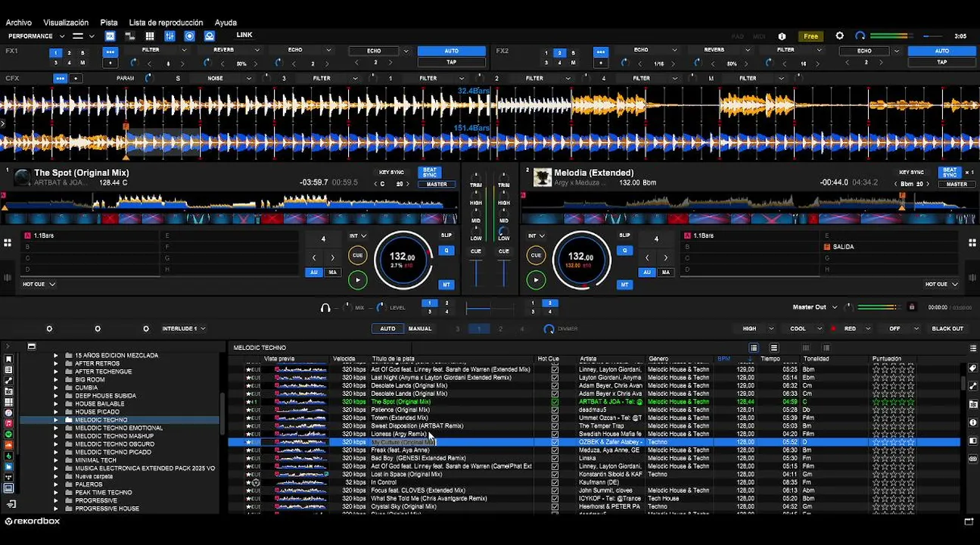Toggle deck 1 SLIP mode
980x545 pixels.
pyautogui.click(x=446, y=235)
